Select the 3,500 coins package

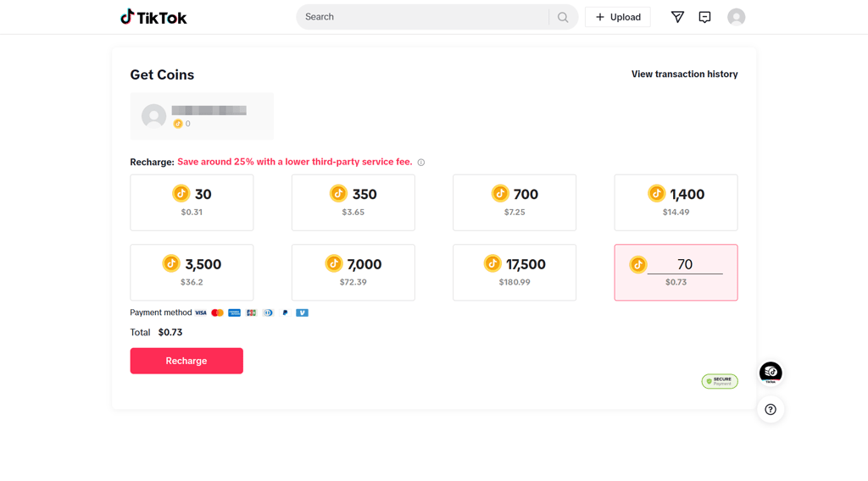pyautogui.click(x=192, y=273)
